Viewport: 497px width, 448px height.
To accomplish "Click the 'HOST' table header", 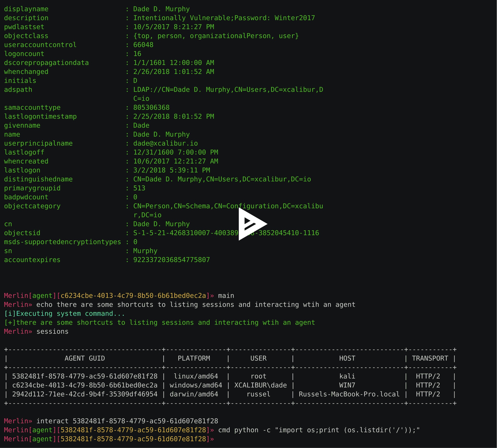I will [347, 358].
